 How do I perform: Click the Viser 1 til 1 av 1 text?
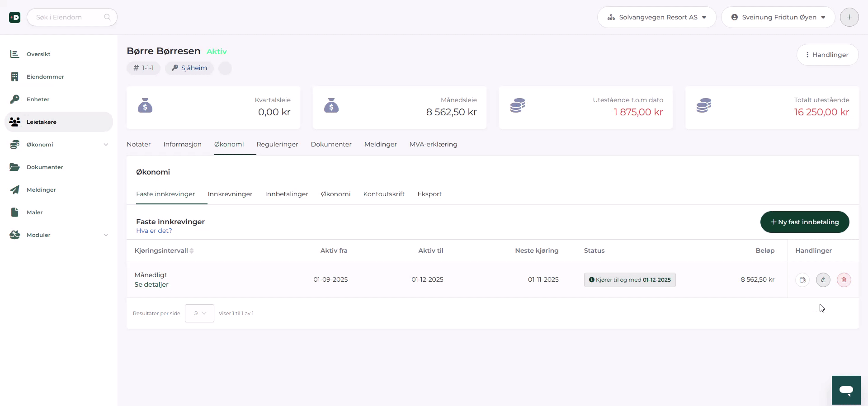coord(236,313)
